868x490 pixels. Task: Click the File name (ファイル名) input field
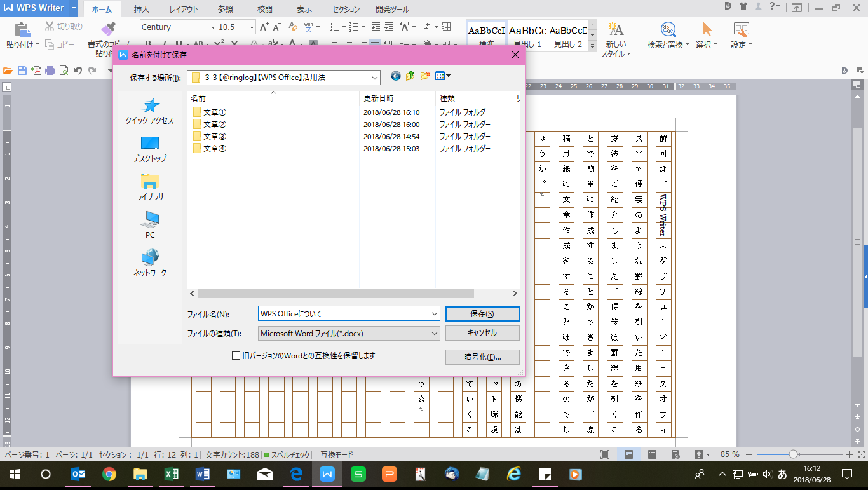344,314
